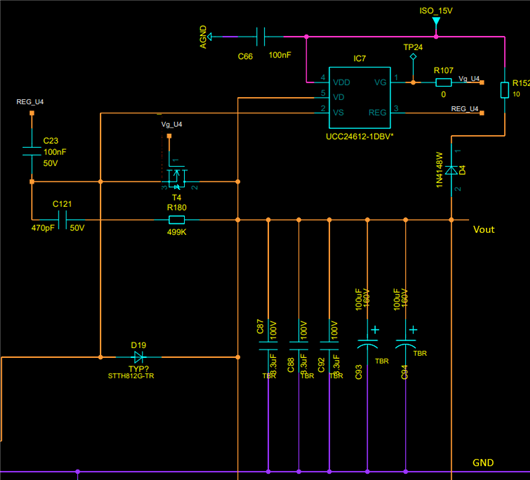Select the D4 1N4148W diode symbol

point(451,170)
